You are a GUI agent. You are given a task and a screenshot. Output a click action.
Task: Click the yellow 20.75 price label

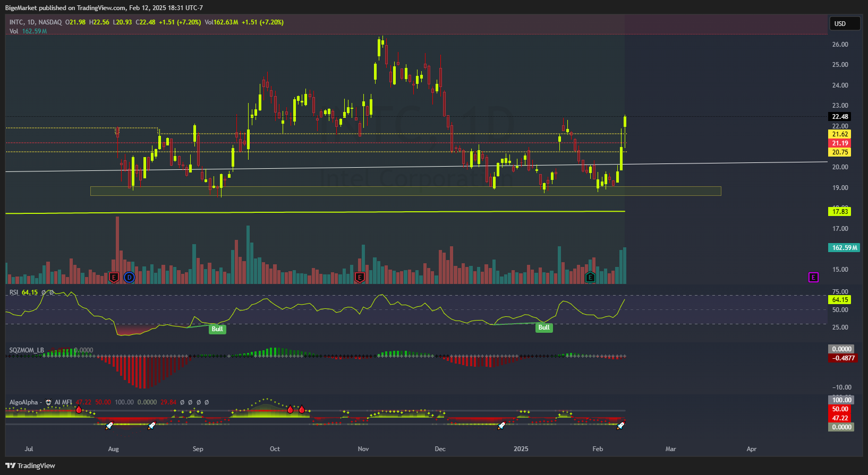coord(840,152)
